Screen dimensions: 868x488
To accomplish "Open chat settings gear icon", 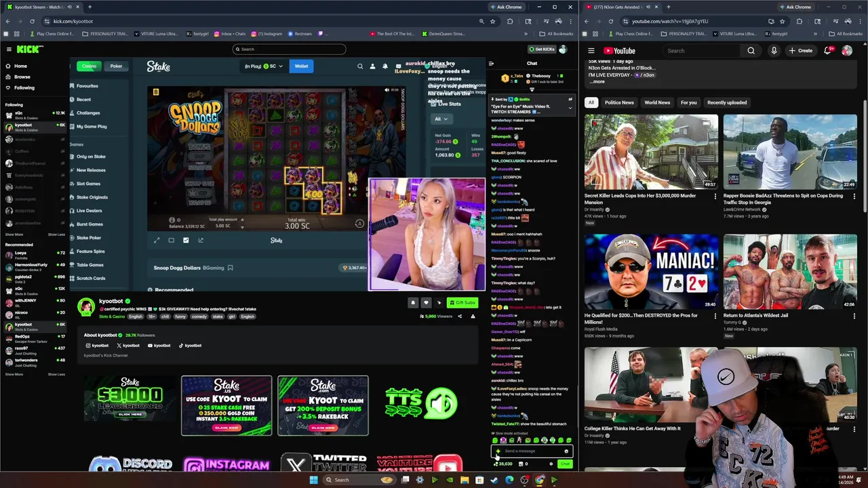I will coord(551,464).
